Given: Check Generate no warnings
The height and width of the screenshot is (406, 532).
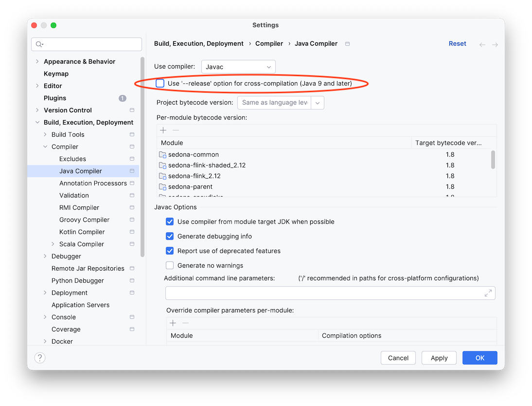Looking at the screenshot, I should pos(170,265).
